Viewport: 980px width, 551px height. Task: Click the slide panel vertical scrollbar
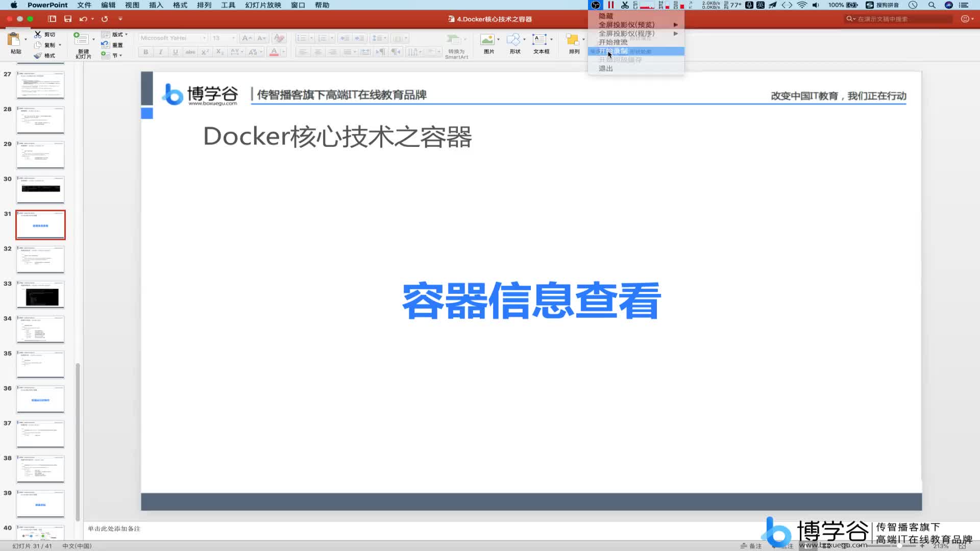pos(78,441)
